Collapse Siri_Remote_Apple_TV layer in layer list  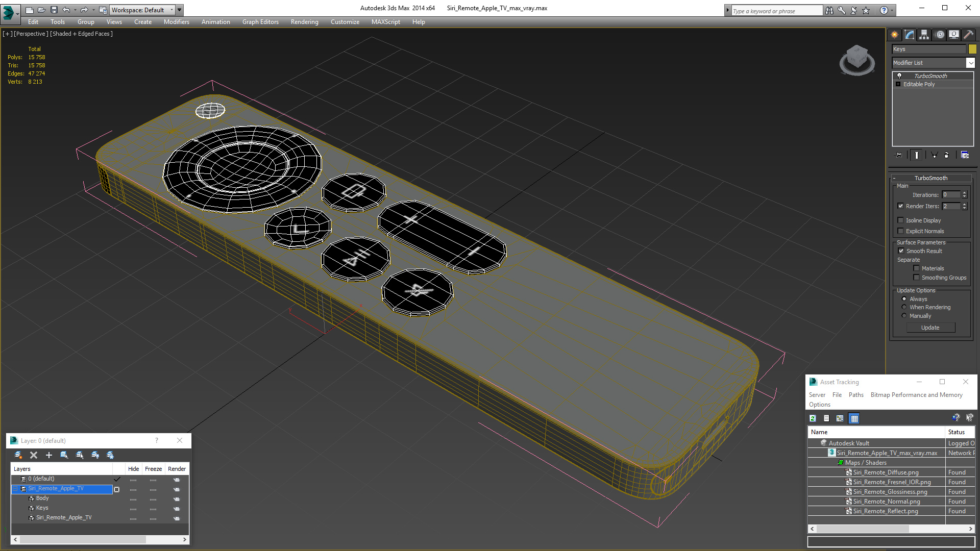[15, 489]
